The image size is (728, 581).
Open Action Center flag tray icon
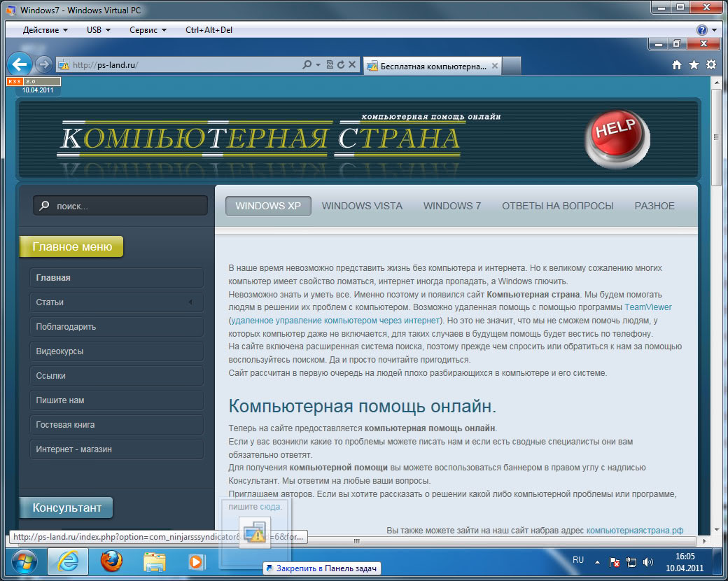tap(614, 562)
